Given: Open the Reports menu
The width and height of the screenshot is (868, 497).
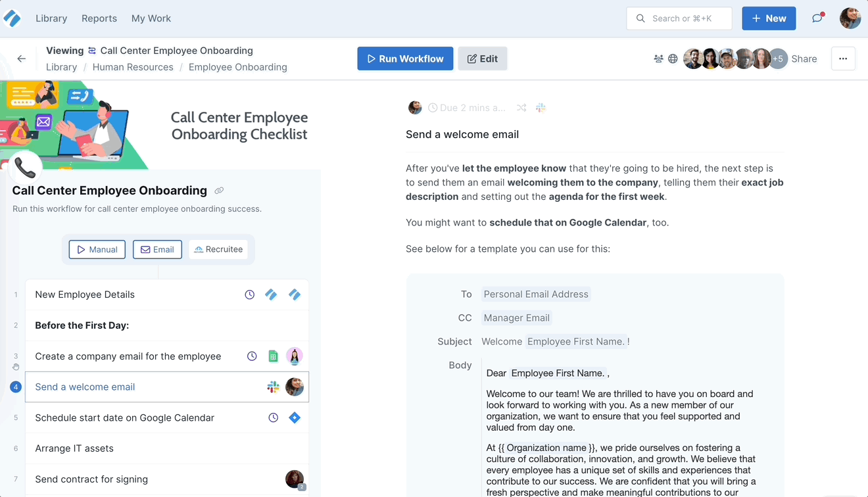Looking at the screenshot, I should point(99,18).
